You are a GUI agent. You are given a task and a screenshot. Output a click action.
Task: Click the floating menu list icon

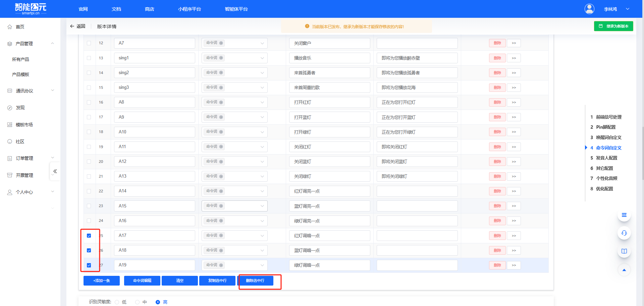coord(624,215)
